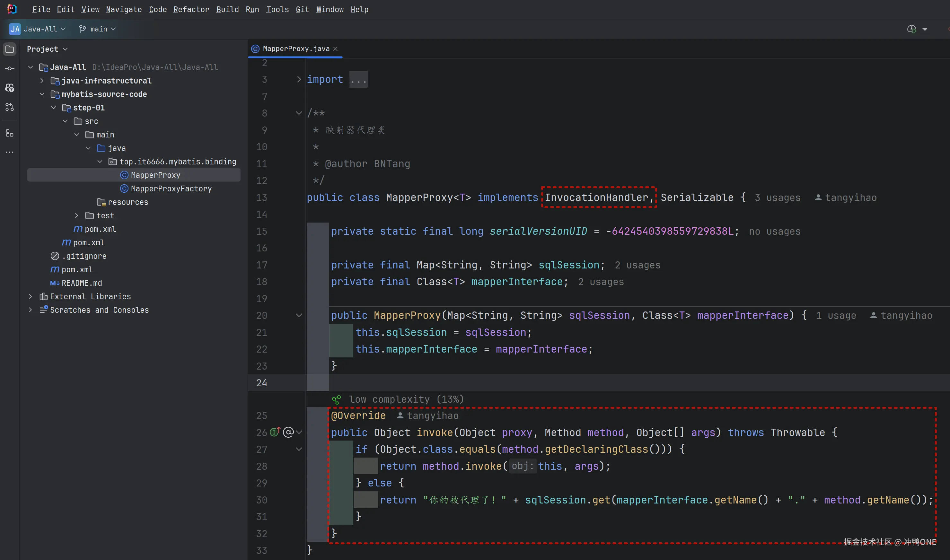The height and width of the screenshot is (560, 950).
Task: Open the Commit tool window icon
Action: [x=10, y=68]
